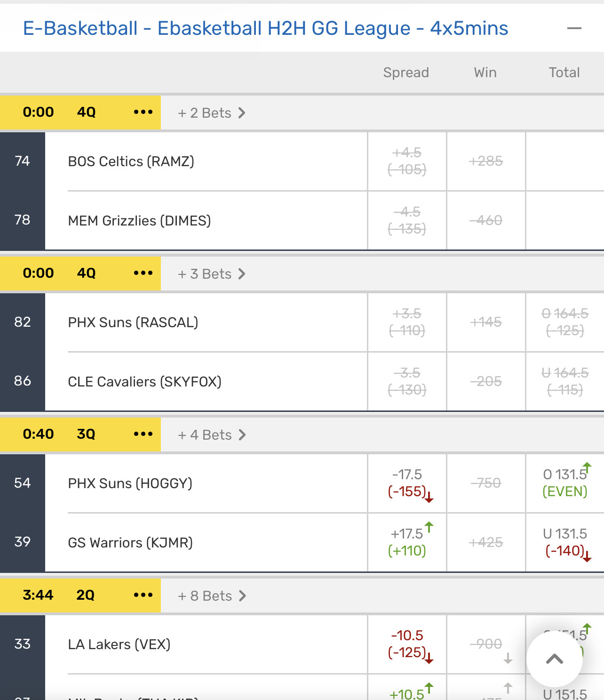Pick Over 131.5 total at EVEN odds
This screenshot has height=700, width=604.
(564, 483)
